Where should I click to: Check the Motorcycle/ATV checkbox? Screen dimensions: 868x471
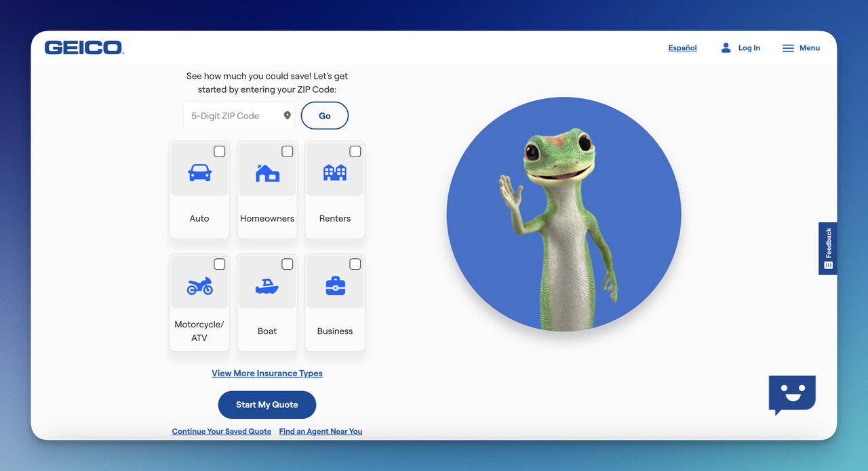[220, 264]
